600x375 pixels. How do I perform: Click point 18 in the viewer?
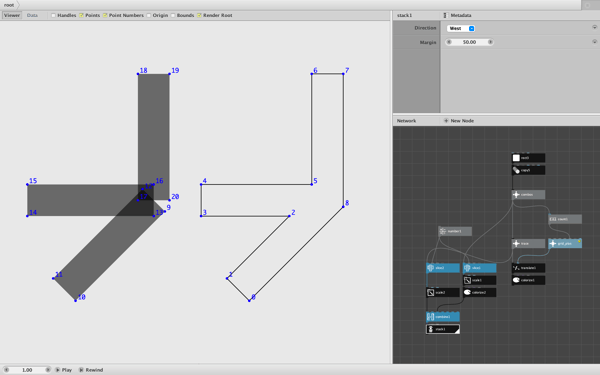click(138, 73)
